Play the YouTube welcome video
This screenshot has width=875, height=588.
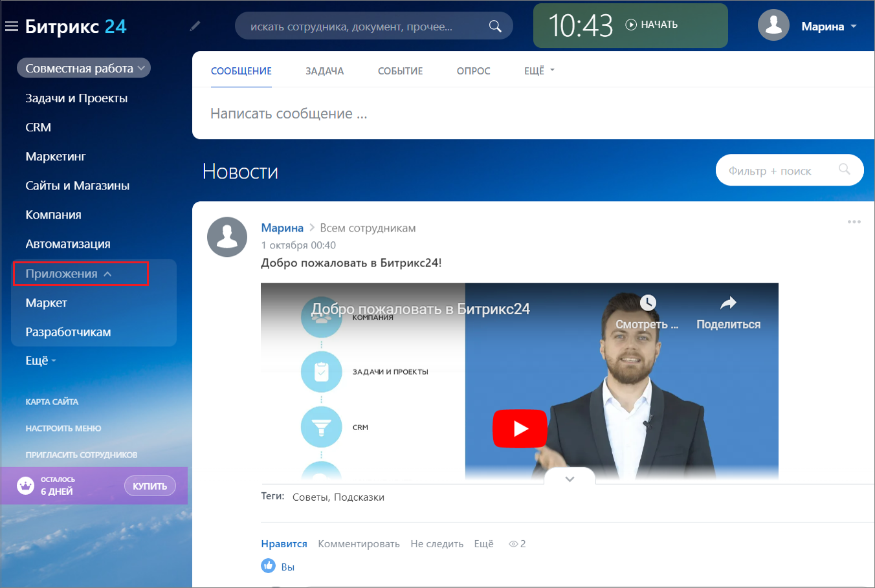pos(520,428)
